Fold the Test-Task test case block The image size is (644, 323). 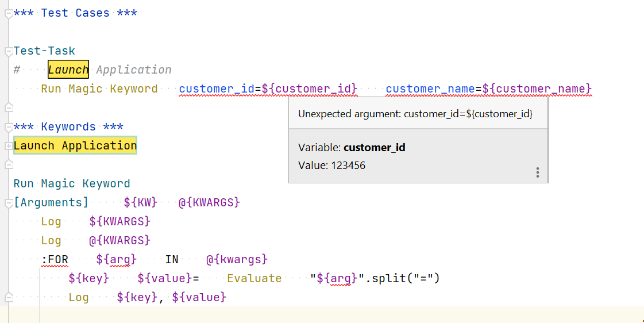point(8,52)
